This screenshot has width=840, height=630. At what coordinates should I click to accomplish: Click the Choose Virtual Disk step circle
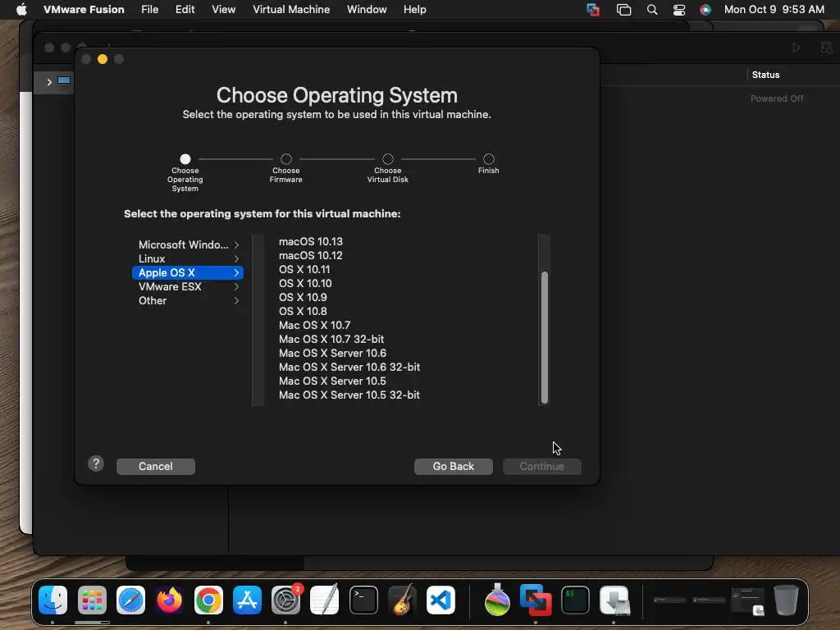[388, 159]
